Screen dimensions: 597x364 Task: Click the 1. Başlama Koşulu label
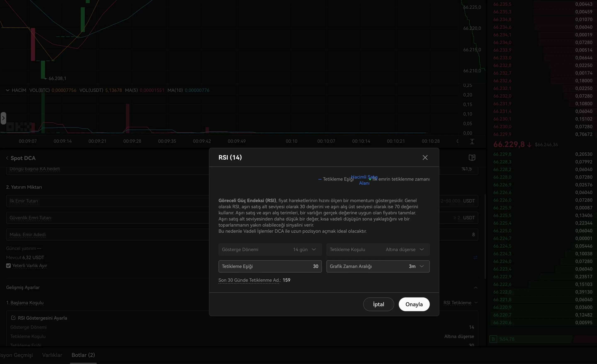point(25,303)
